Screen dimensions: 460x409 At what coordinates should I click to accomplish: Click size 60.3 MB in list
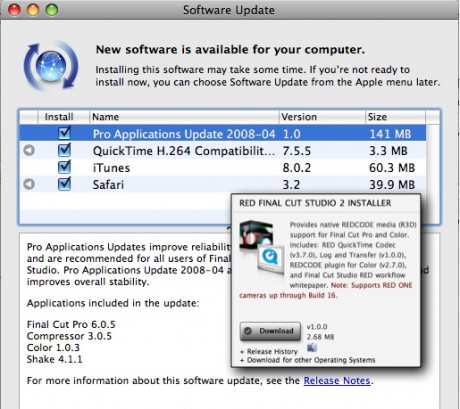[392, 168]
